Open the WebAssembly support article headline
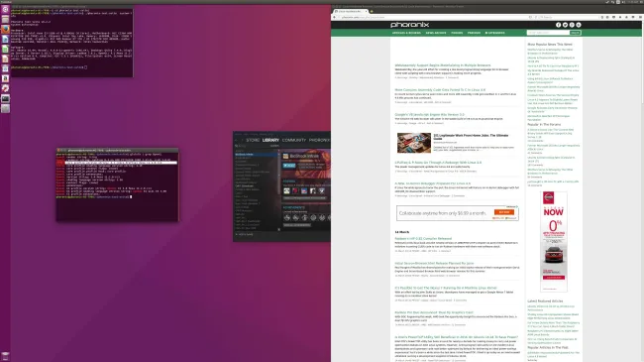Screen dimensions: 644x362 click(442, 65)
